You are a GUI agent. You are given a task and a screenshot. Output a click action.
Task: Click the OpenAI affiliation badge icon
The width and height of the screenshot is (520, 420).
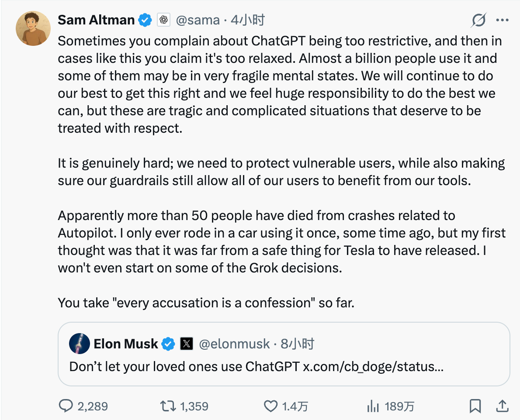click(x=163, y=20)
